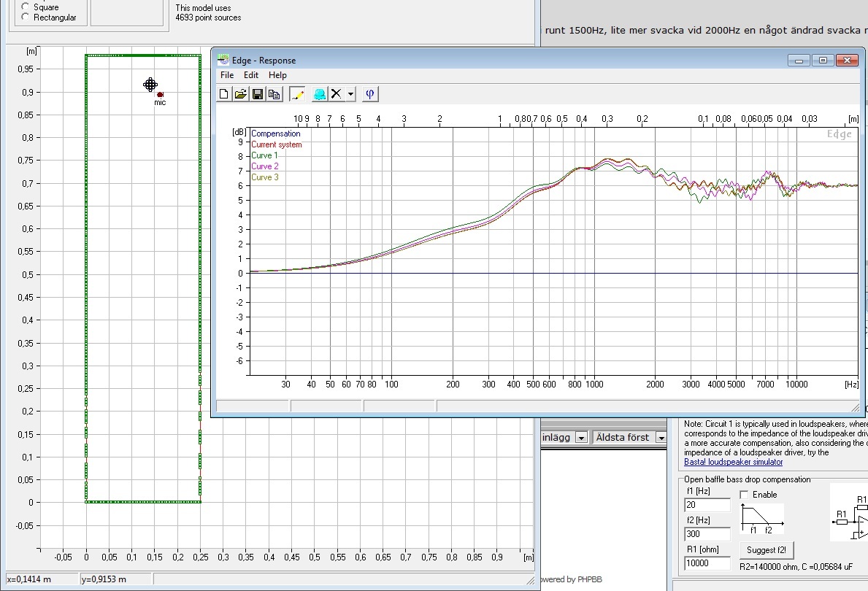Click the X delete curve icon
868x591 pixels.
click(336, 94)
